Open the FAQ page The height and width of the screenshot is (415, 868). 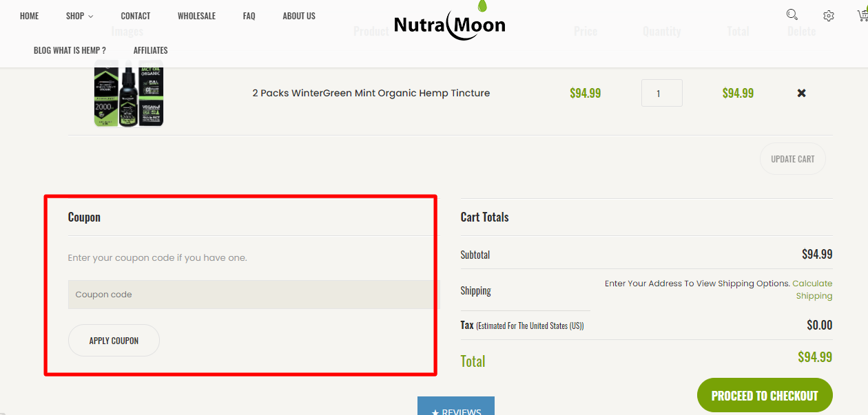point(249,16)
